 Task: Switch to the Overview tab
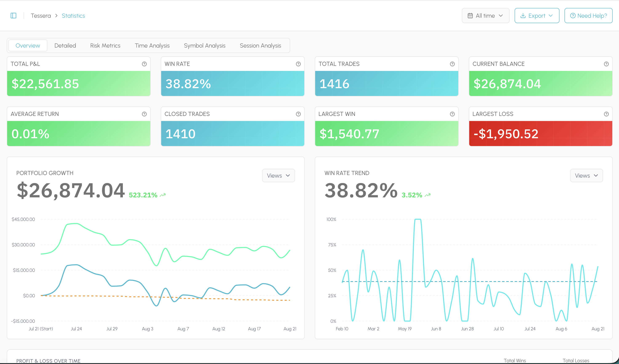pos(28,45)
